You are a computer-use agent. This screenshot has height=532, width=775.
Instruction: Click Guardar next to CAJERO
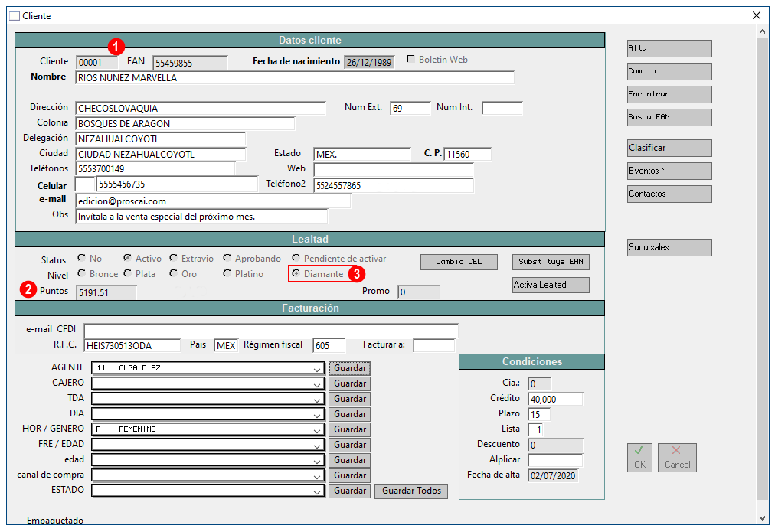[349, 383]
